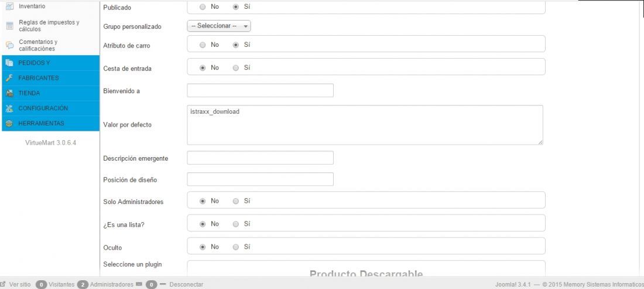Open Reglas de impuestos y cálculos
Viewport: 644px width, 289px height.
(x=49, y=26)
